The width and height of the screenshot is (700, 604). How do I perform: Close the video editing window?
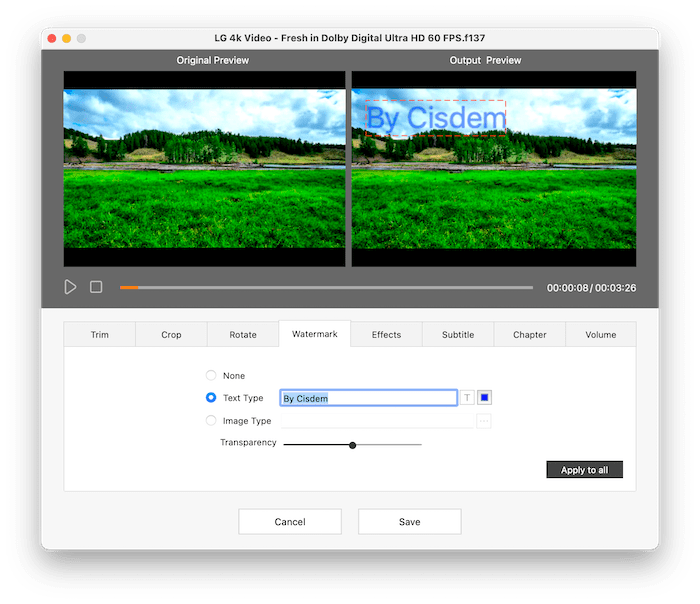(51, 38)
